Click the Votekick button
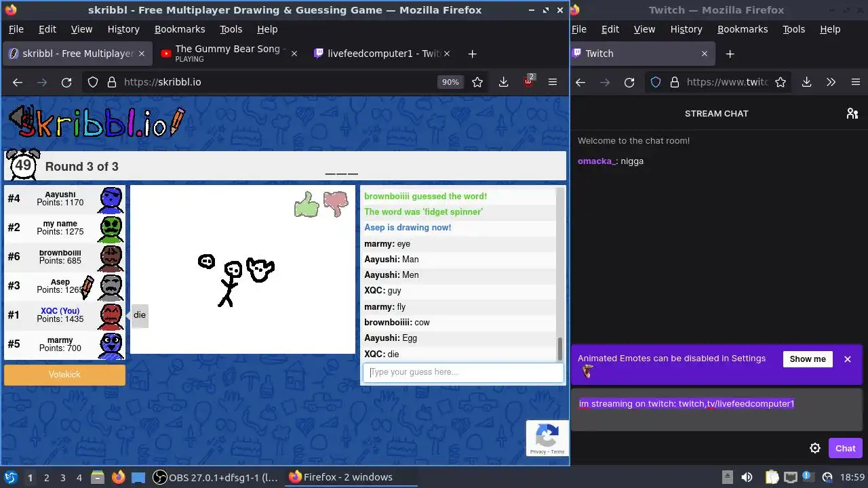This screenshot has height=488, width=868. coord(64,375)
